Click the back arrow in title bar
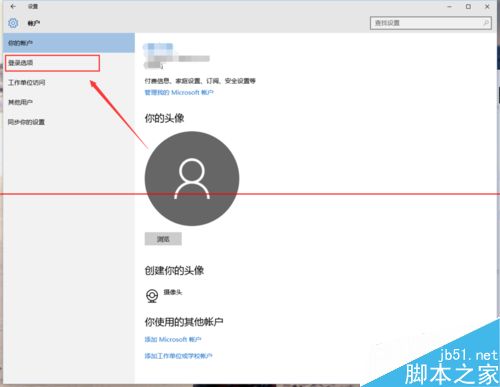This screenshot has width=500, height=387. pyautogui.click(x=13, y=6)
